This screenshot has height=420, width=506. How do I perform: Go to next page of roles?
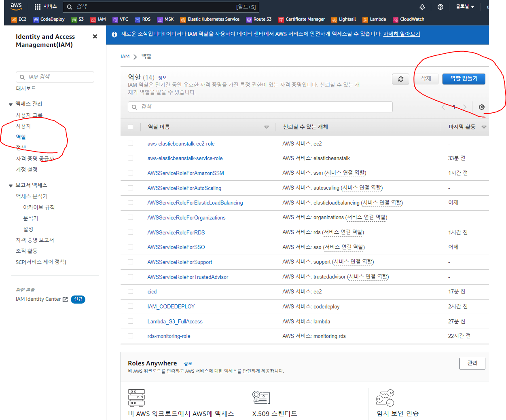[465, 107]
